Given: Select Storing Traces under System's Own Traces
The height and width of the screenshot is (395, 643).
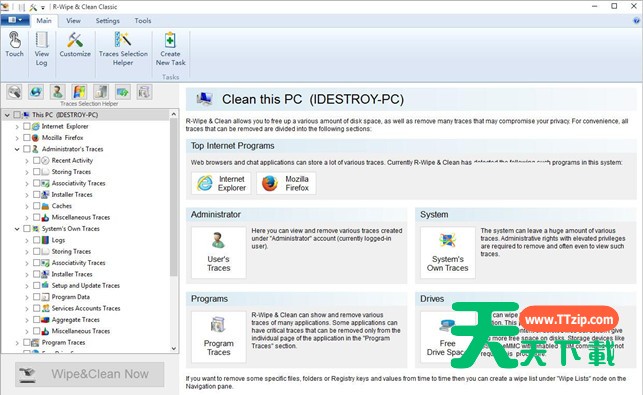Looking at the screenshot, I should (x=71, y=251).
